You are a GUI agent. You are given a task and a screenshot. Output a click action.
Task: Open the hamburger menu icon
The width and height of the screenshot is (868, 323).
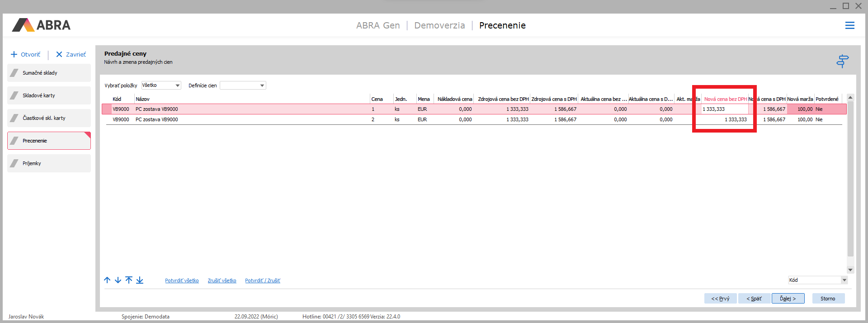(x=849, y=26)
